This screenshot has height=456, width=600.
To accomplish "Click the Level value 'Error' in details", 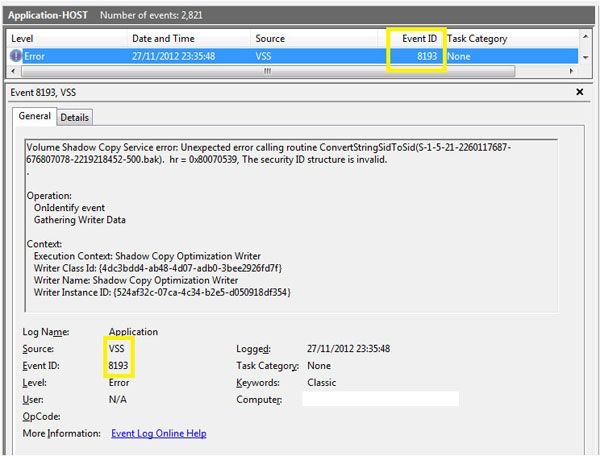I will (x=119, y=383).
